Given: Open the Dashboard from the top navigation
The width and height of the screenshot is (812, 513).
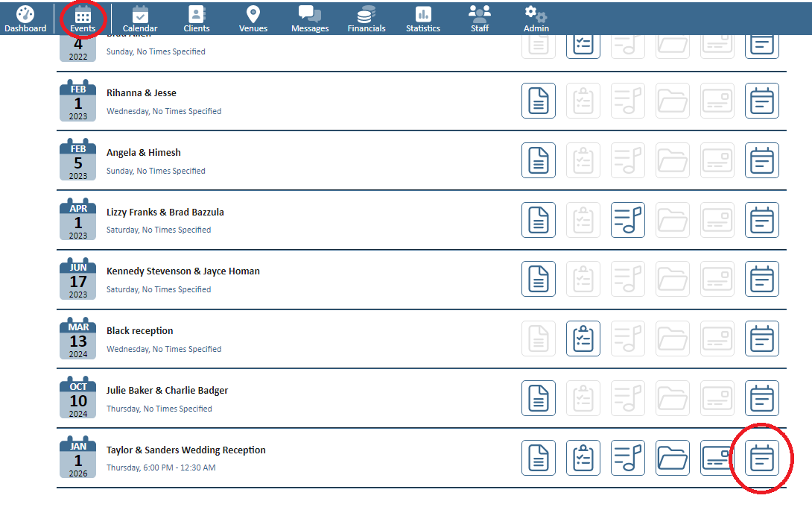Looking at the screenshot, I should tap(25, 19).
